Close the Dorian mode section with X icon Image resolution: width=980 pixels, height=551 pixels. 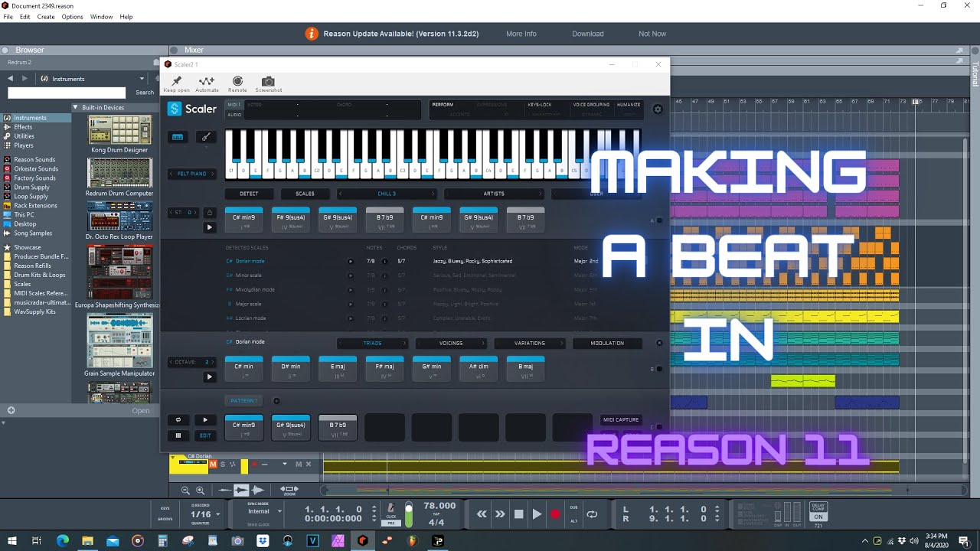659,343
